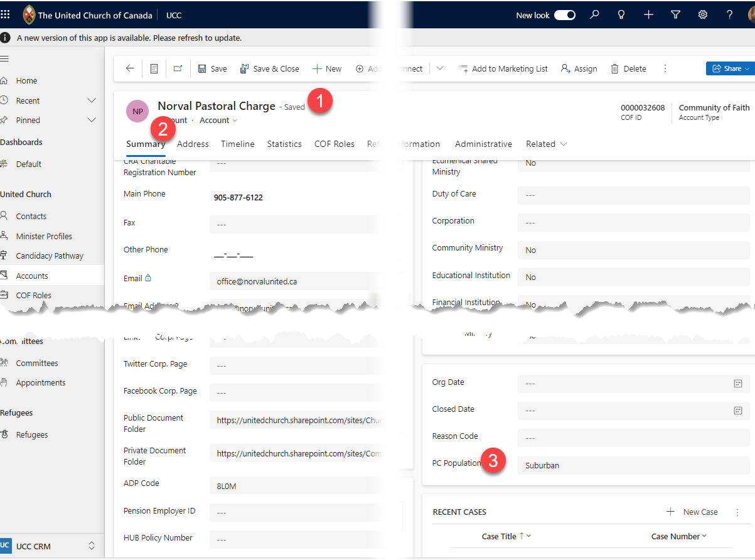This screenshot has width=755, height=560.
Task: Expand the Pinned section in sidebar
Action: 92,120
